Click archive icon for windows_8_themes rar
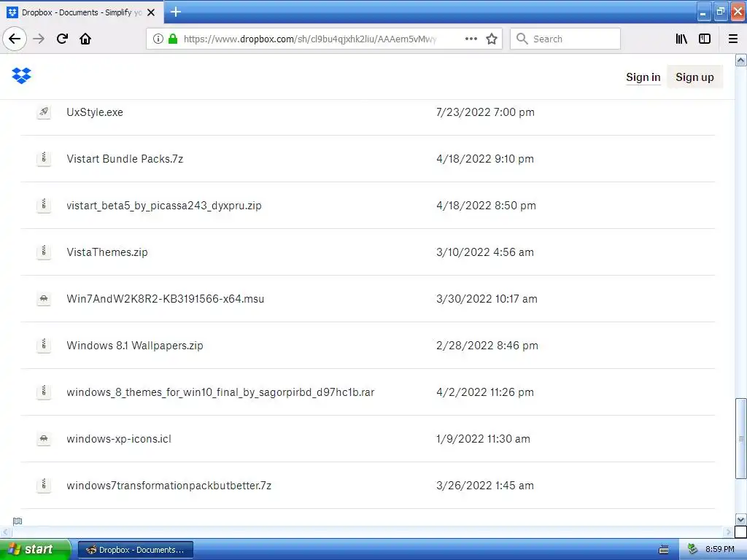This screenshot has width=747, height=560. [44, 392]
